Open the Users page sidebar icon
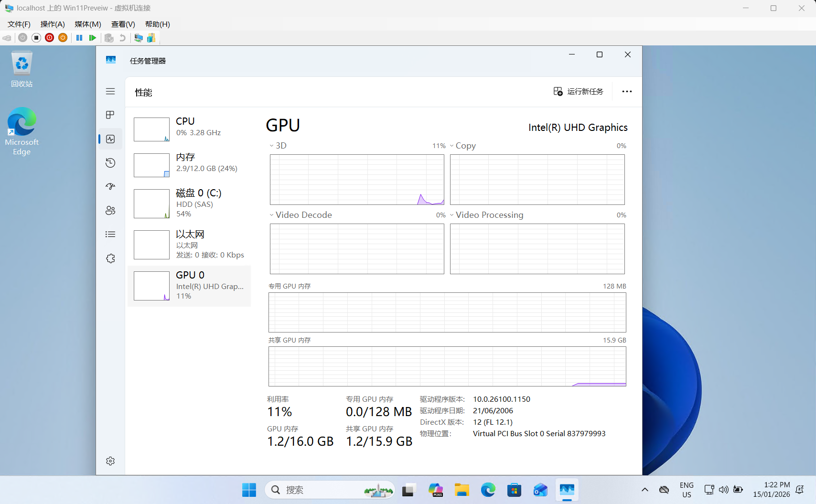The height and width of the screenshot is (504, 816). pos(110,211)
